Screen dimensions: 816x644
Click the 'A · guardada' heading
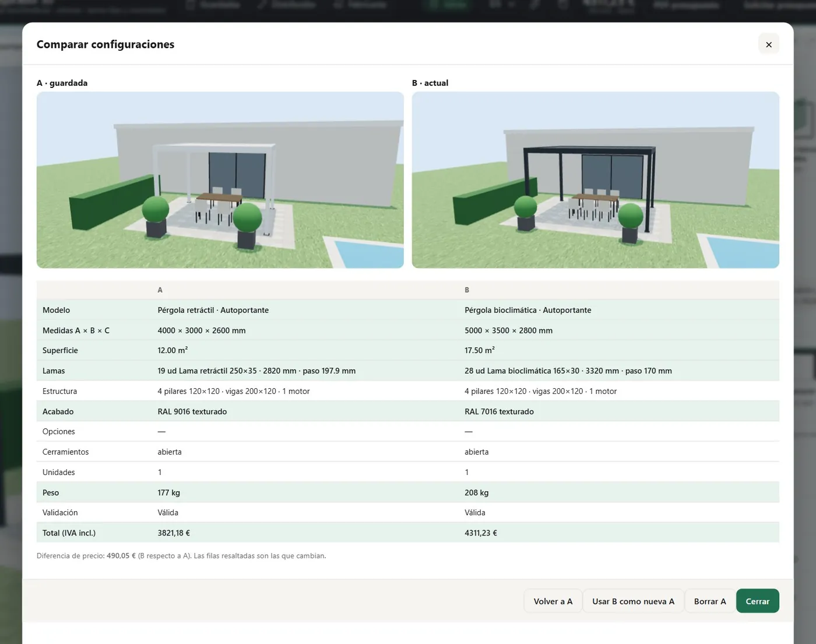62,83
